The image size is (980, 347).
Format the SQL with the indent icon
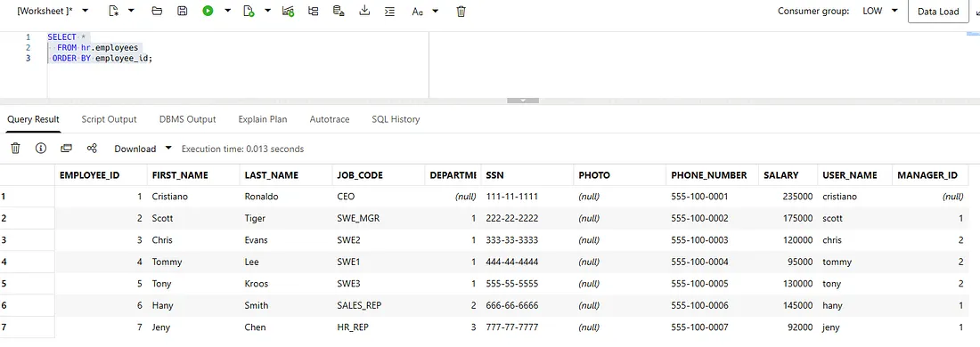[389, 11]
